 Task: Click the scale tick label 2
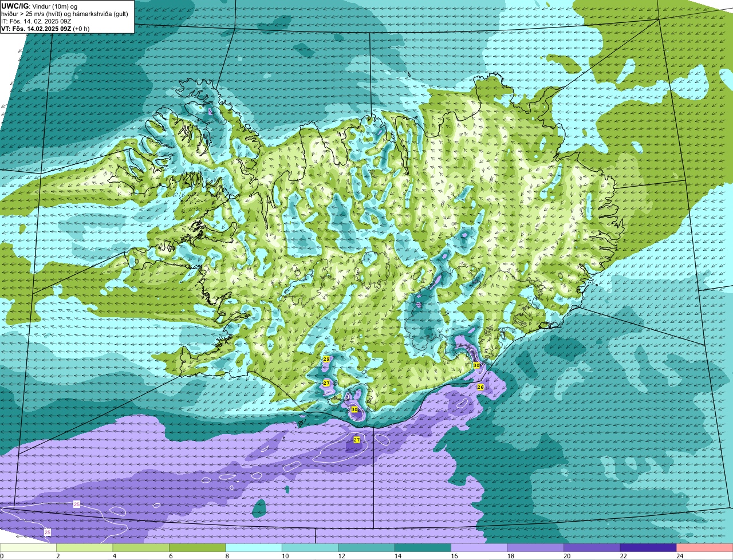[57, 556]
